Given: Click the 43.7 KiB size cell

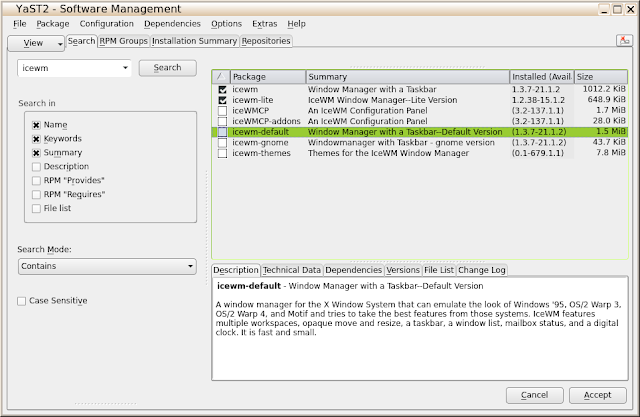Looking at the screenshot, I should [x=609, y=142].
